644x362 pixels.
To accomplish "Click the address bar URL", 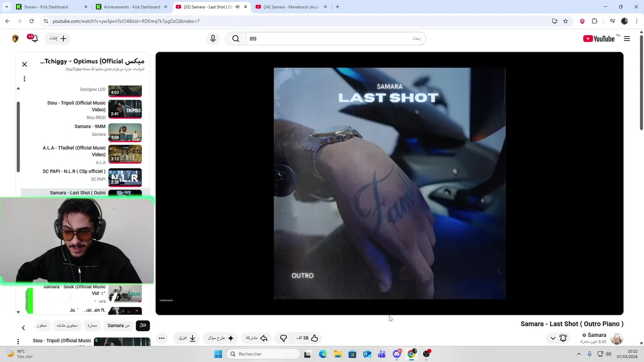I will point(126,21).
